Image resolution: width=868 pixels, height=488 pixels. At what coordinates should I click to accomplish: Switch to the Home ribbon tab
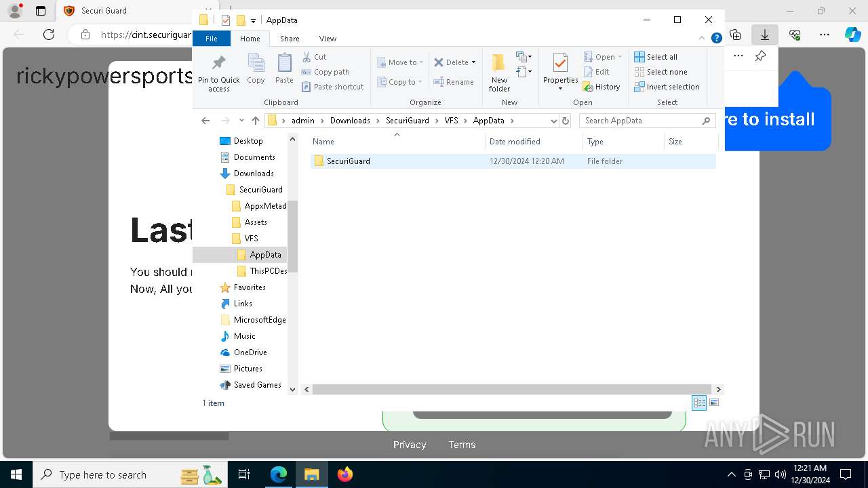click(250, 39)
